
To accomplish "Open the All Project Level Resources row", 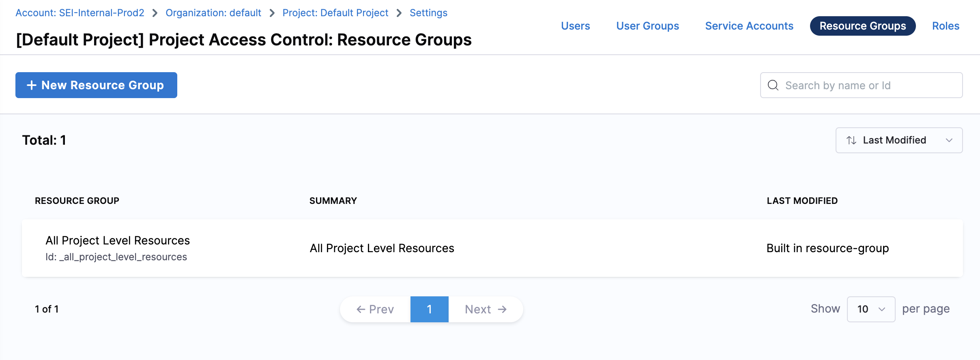I will coord(118,241).
